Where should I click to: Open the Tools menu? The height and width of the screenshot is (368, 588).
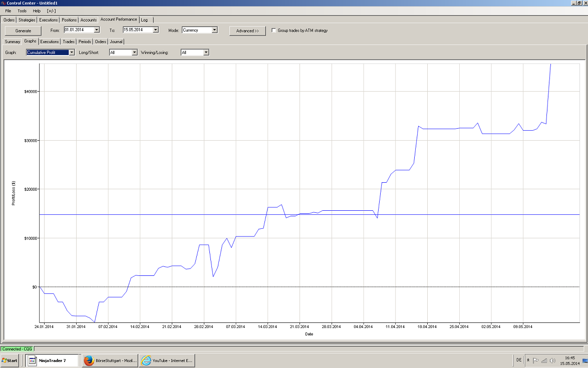tap(22, 11)
